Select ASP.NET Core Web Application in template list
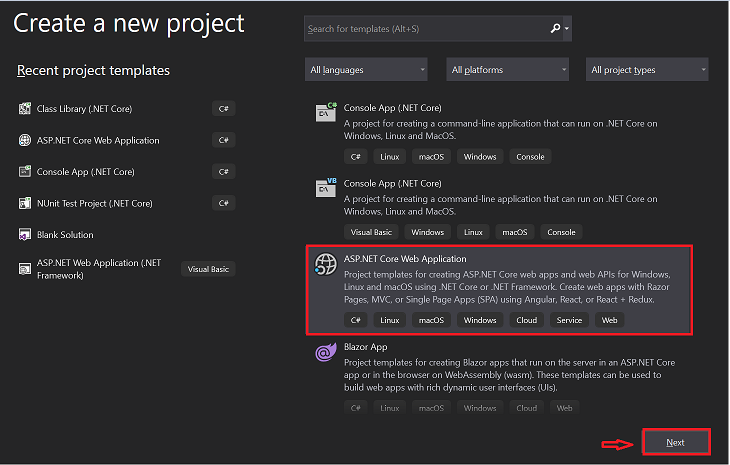730x465 pixels. click(406, 260)
